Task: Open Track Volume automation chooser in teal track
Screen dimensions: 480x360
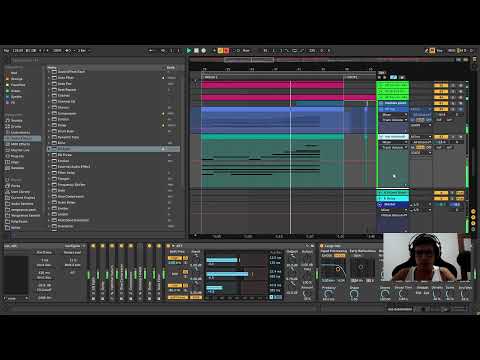Action: [x=394, y=147]
